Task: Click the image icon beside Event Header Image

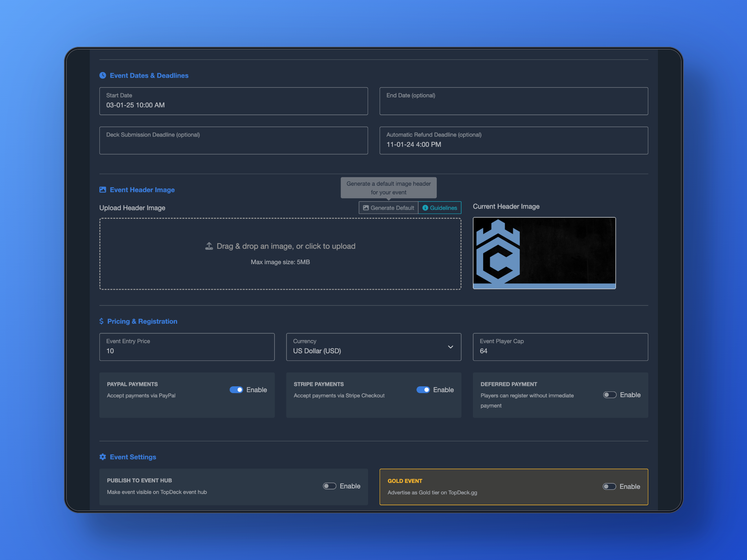Action: pyautogui.click(x=102, y=190)
